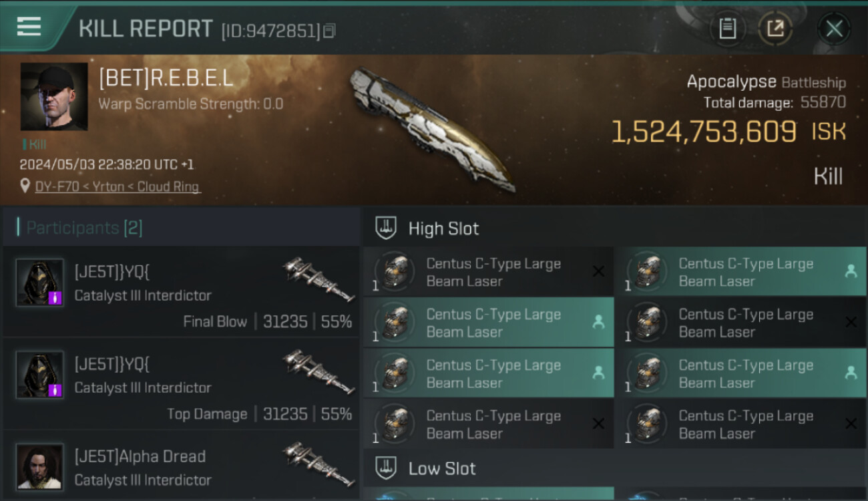This screenshot has height=501, width=868.
Task: Open the hamburger menu
Action: 29,27
